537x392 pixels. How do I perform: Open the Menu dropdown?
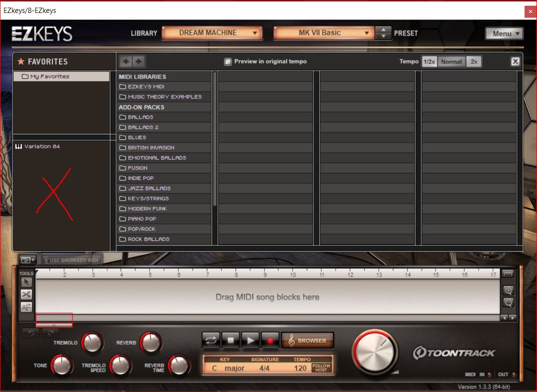click(x=504, y=34)
